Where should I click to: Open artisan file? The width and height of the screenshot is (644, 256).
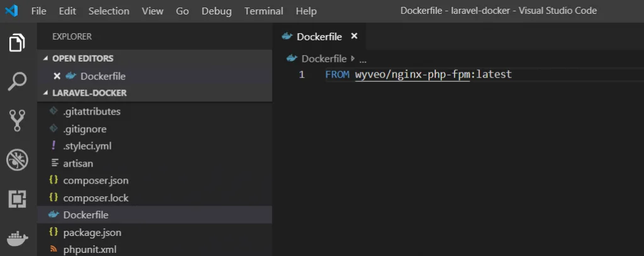coord(155,163)
